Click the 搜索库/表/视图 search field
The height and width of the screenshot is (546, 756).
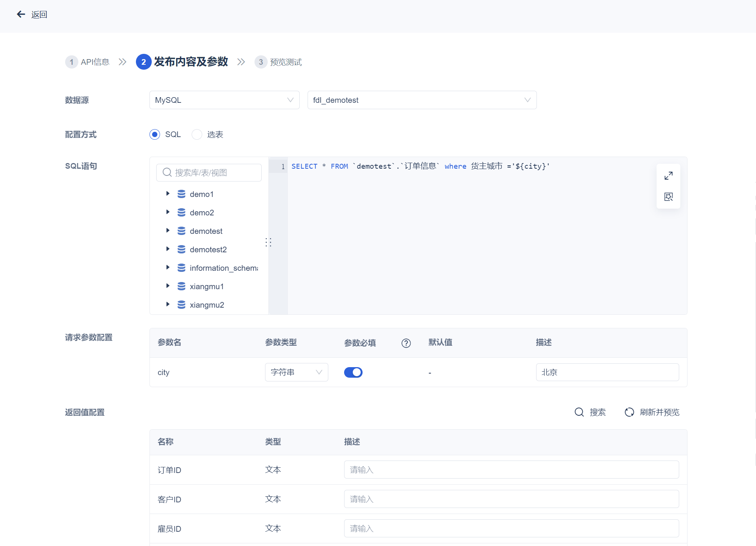click(209, 173)
